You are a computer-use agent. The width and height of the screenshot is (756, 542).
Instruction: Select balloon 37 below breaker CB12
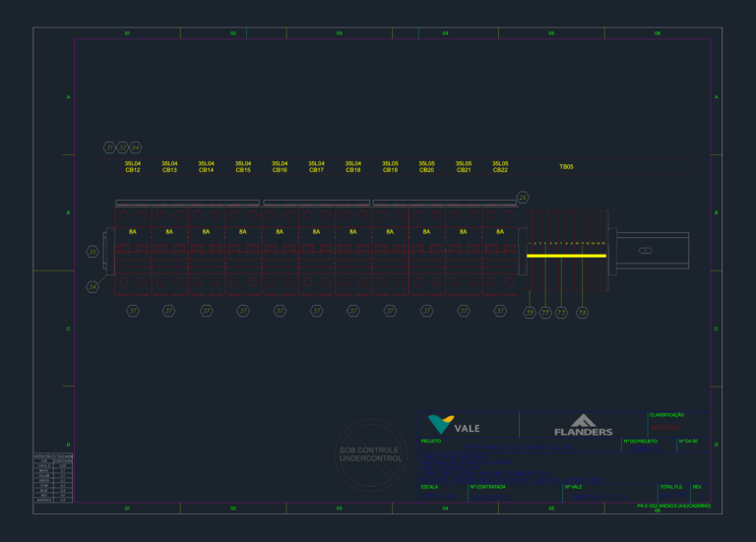coord(133,311)
